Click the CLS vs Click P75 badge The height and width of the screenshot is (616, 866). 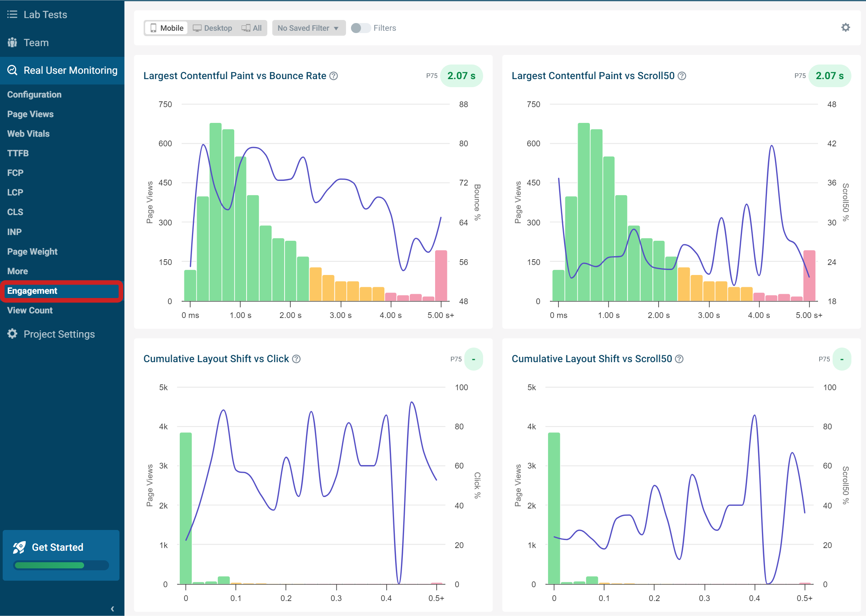[474, 359]
